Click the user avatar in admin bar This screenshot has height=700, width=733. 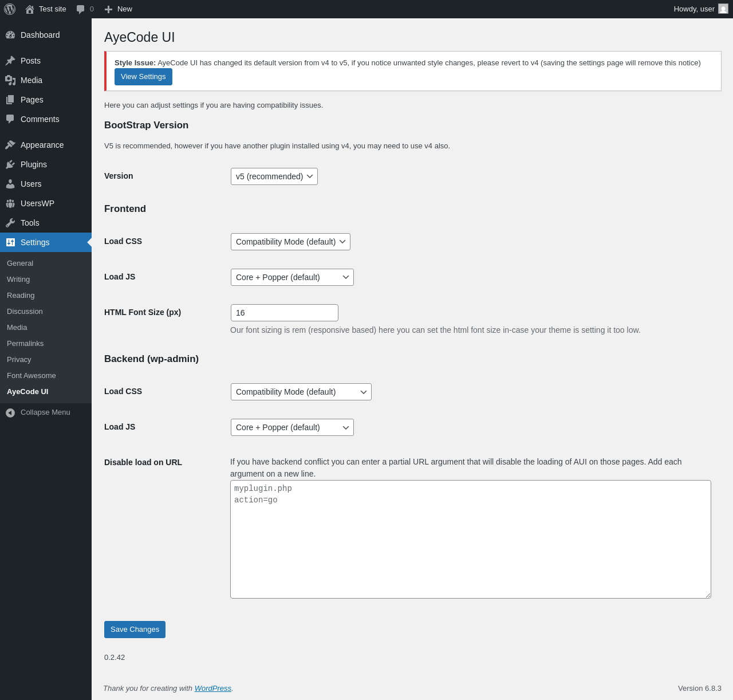[723, 9]
